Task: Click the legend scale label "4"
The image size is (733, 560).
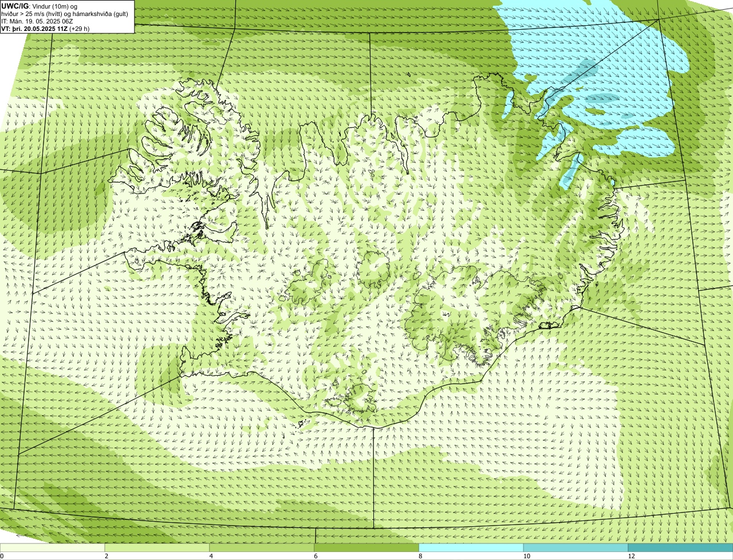Action: click(x=211, y=556)
